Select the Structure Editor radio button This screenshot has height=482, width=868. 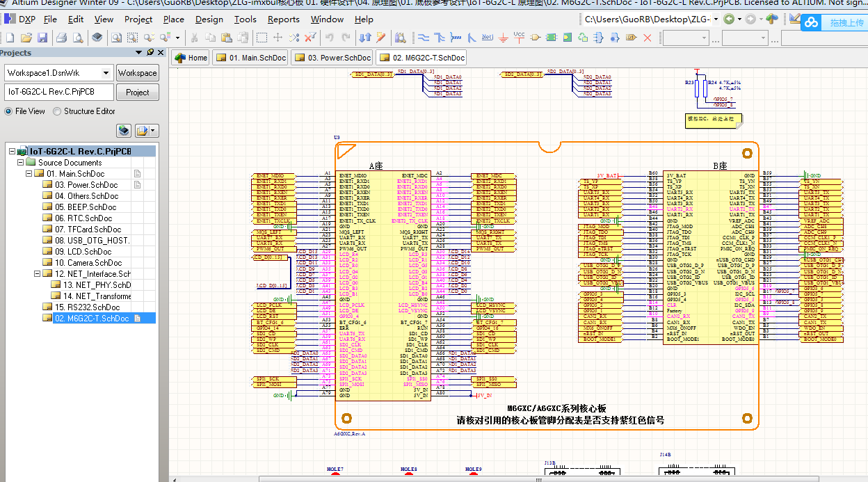(57, 111)
